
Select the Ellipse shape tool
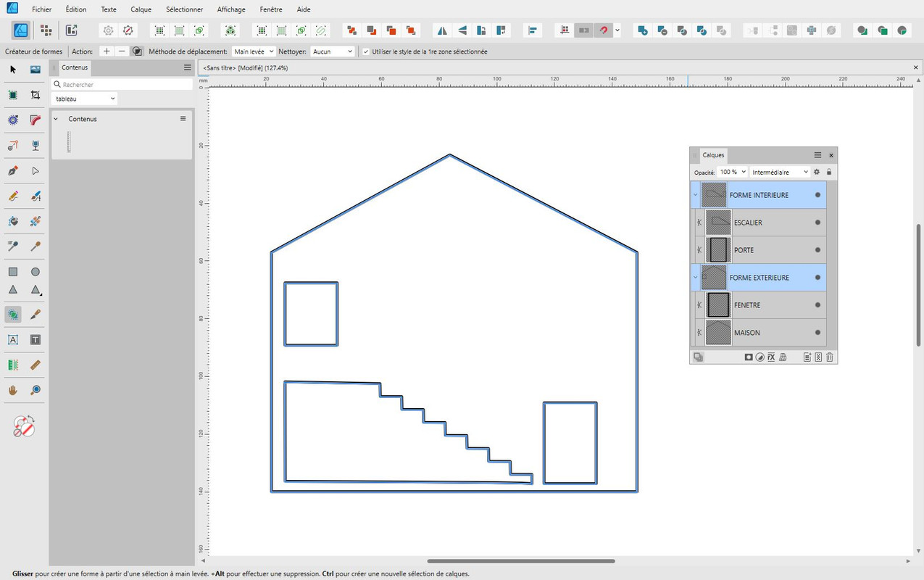(x=36, y=272)
